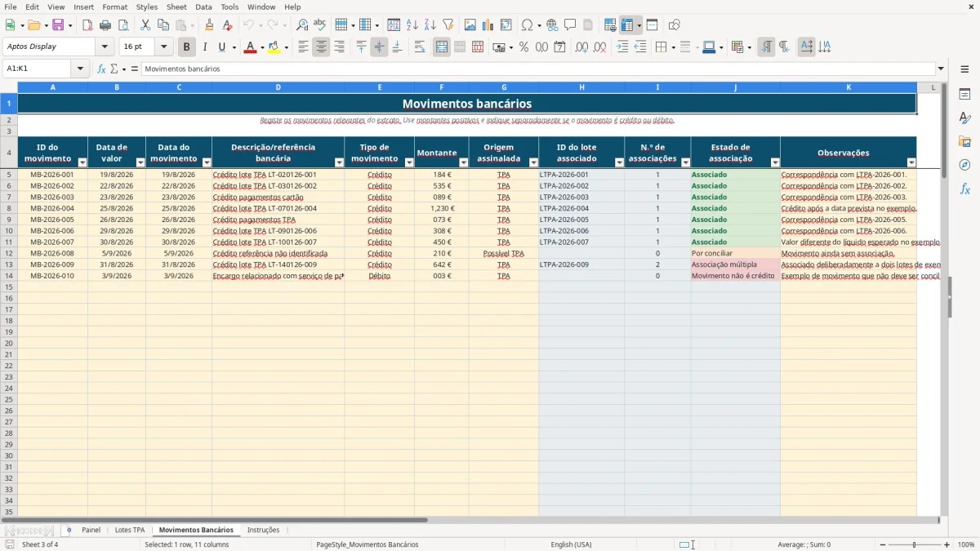Insert a hyperlink

552,25
